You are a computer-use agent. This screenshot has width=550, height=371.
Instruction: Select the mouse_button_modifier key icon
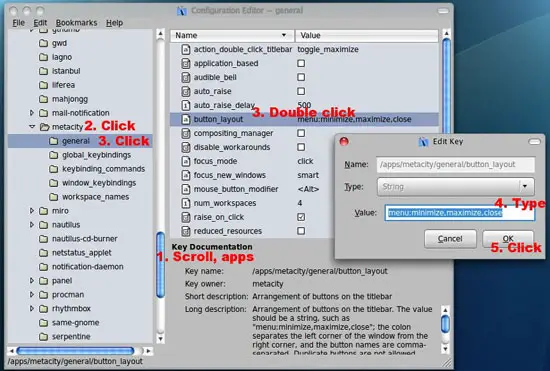[x=186, y=189]
